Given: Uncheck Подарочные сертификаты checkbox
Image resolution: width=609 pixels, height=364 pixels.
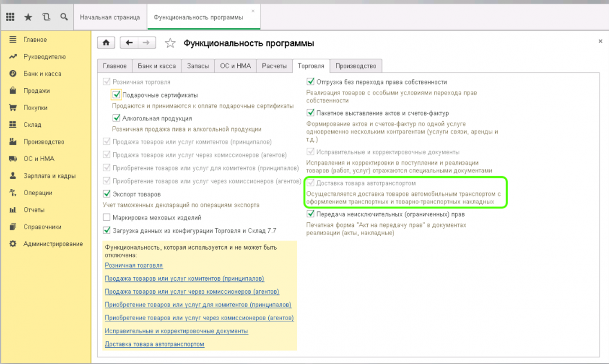Looking at the screenshot, I should (x=117, y=95).
